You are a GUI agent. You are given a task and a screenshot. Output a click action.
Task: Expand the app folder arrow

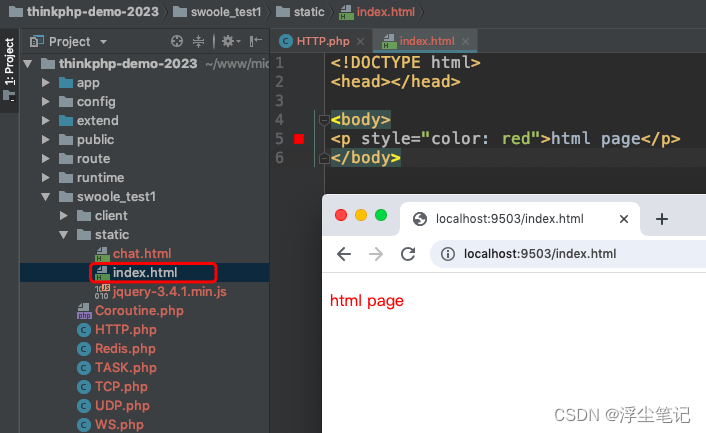point(45,82)
